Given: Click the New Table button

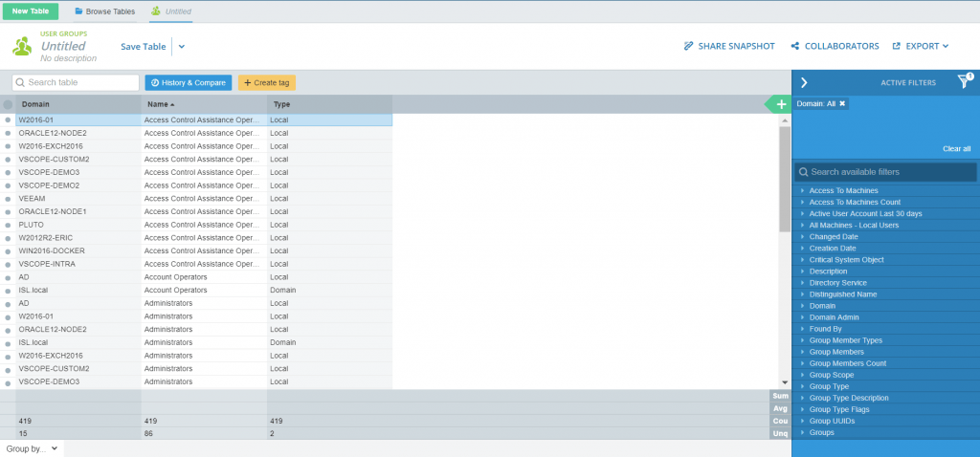Looking at the screenshot, I should (x=30, y=11).
